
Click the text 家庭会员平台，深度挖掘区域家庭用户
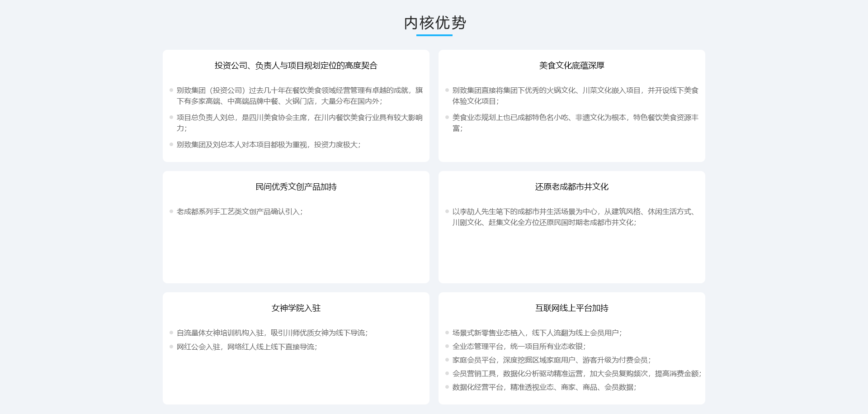point(514,360)
